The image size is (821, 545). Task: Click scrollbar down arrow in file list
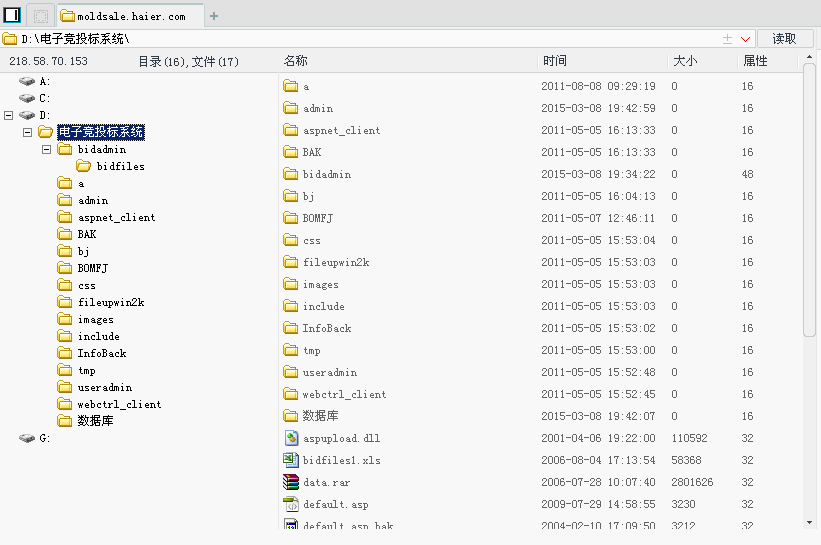point(809,522)
